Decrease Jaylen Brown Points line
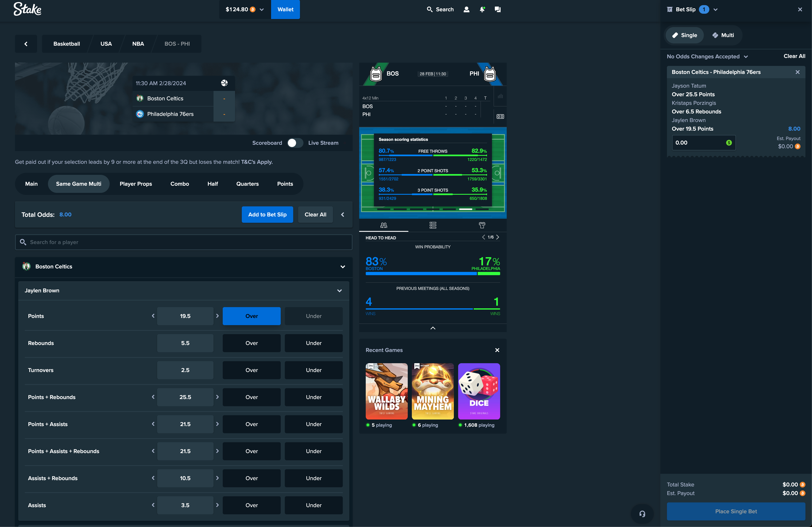The height and width of the screenshot is (527, 812). click(153, 316)
